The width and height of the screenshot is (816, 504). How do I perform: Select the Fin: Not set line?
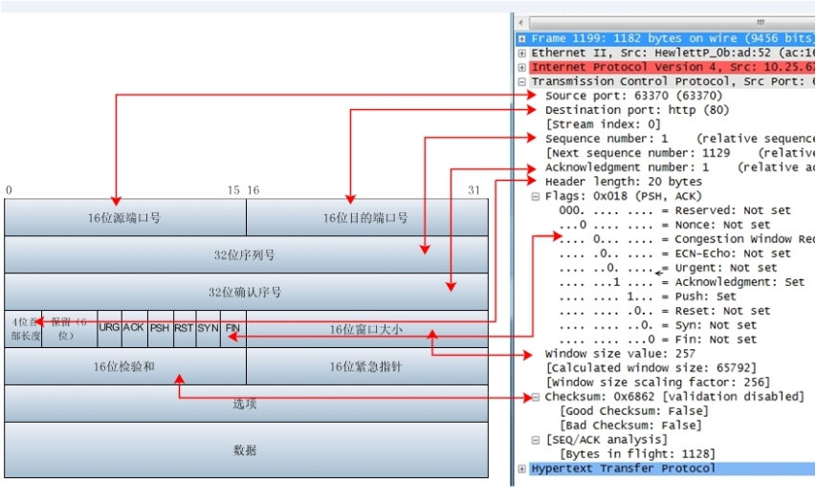click(x=658, y=340)
